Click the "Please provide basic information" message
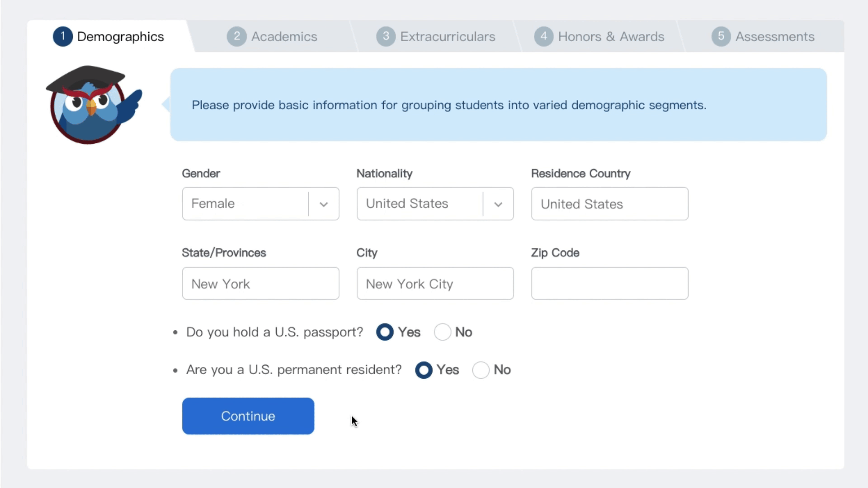 point(449,105)
